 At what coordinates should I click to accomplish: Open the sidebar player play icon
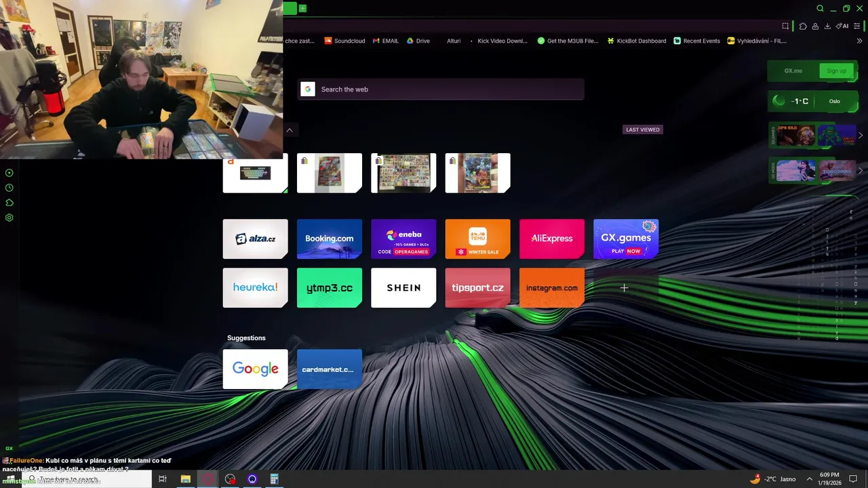pos(9,173)
